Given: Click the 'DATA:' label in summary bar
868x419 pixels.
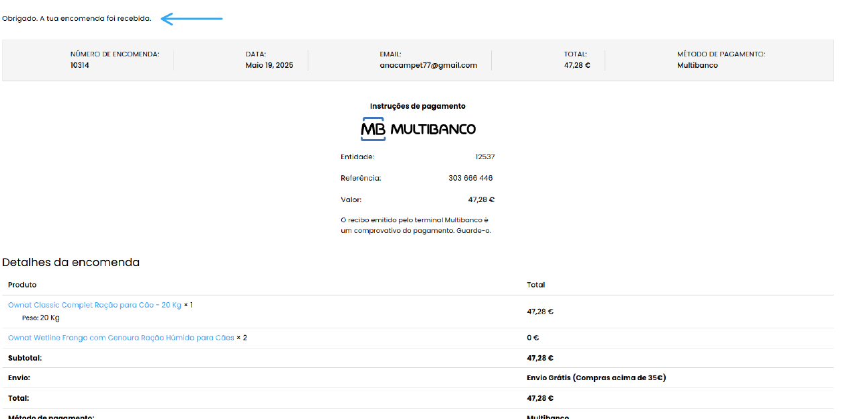Looking at the screenshot, I should click(256, 54).
